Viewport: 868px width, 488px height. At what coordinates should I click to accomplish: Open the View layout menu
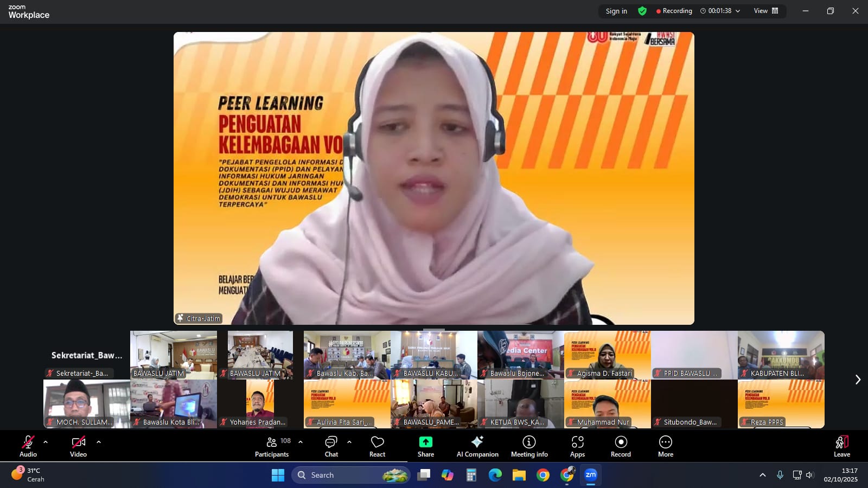765,11
